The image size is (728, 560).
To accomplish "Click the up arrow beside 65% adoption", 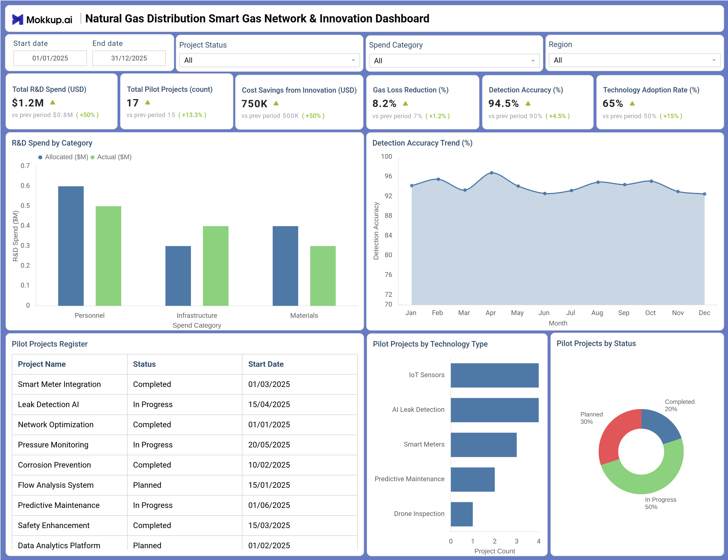I will pos(632,104).
